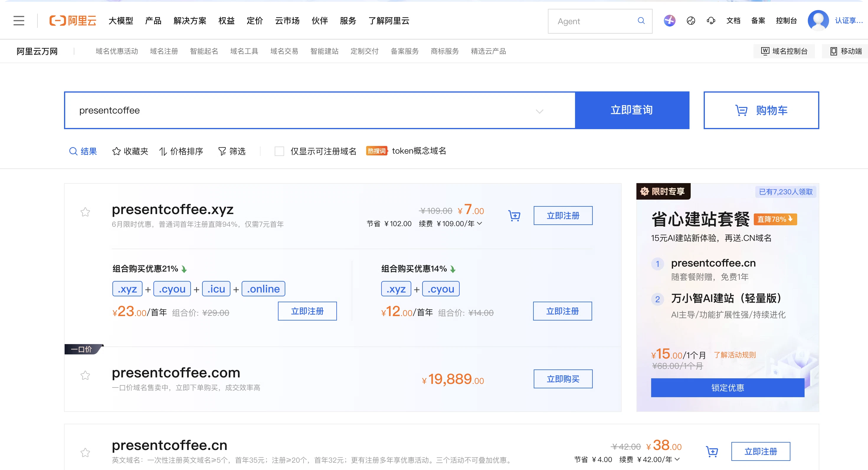Open 阿里云万网 home link

point(37,51)
